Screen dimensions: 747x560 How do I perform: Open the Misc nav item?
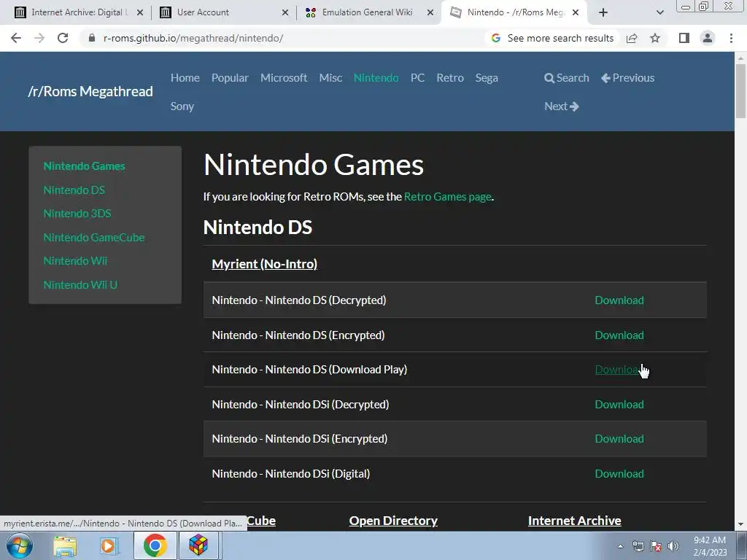[x=330, y=77]
